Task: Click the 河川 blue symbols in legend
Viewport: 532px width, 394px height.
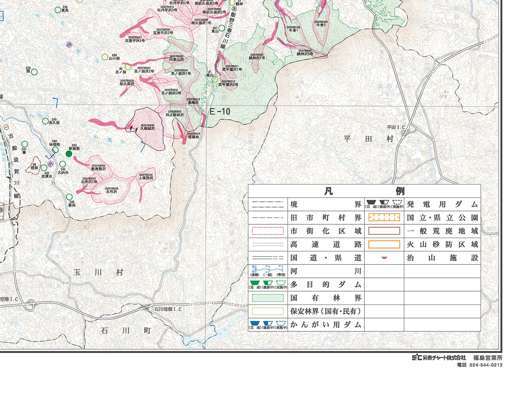Action: (x=268, y=269)
